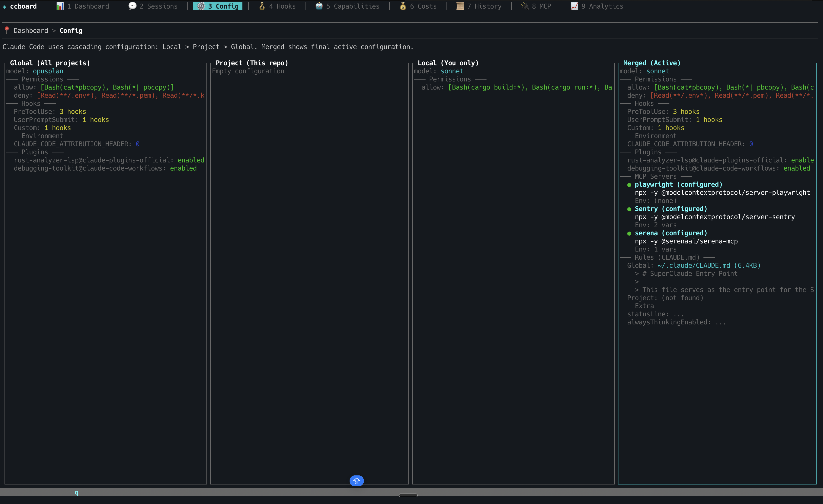Toggle the serena server status dot
823x504 pixels.
coord(629,233)
